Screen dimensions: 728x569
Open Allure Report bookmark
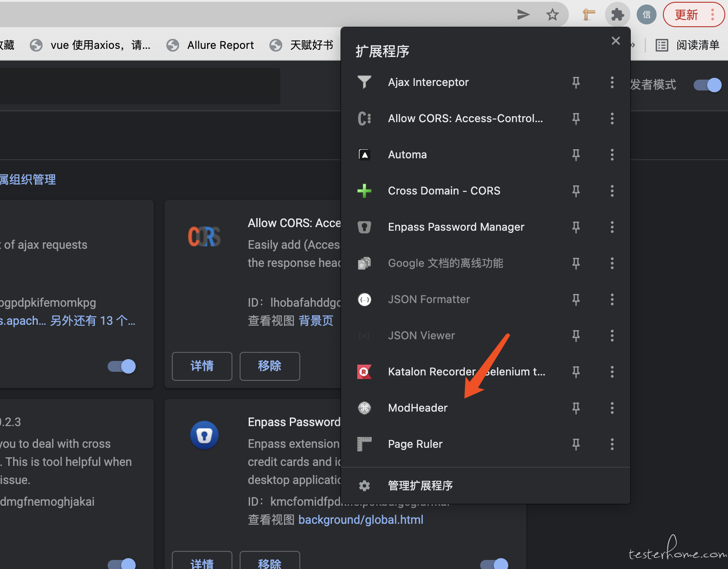(210, 45)
